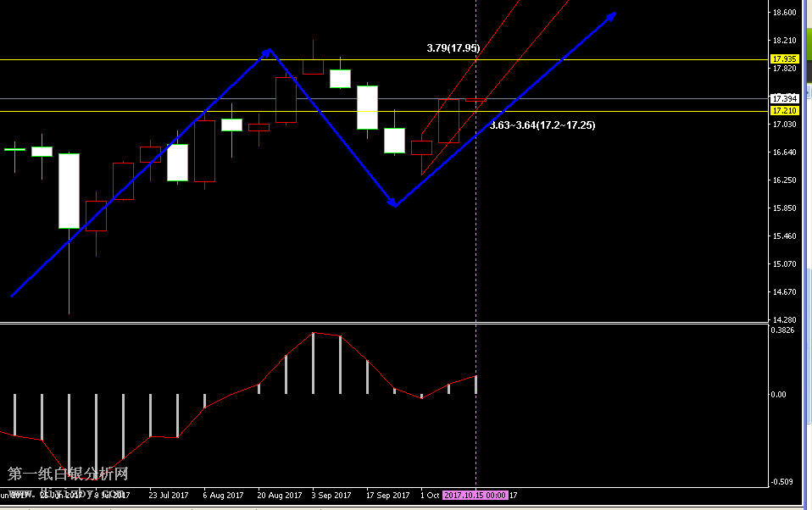This screenshot has height=510, width=812.
Task: Click the white 17.394 current price label
Action: [x=785, y=98]
